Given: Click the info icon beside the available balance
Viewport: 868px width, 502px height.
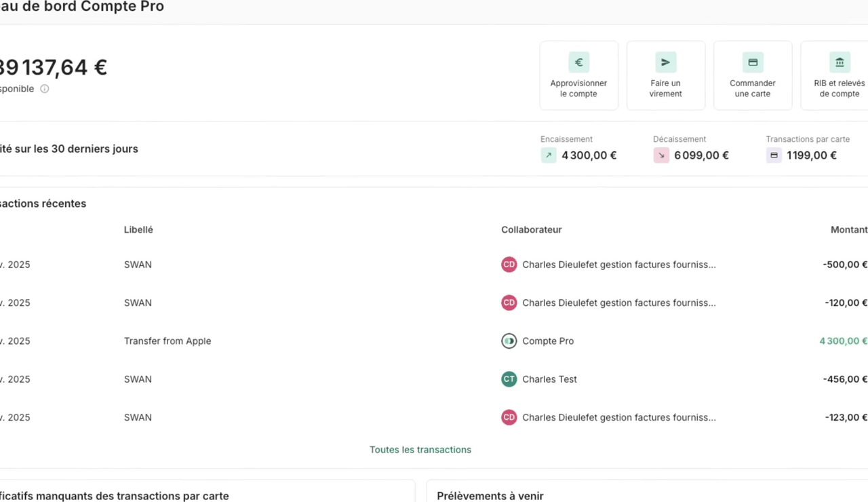Looking at the screenshot, I should (x=45, y=89).
